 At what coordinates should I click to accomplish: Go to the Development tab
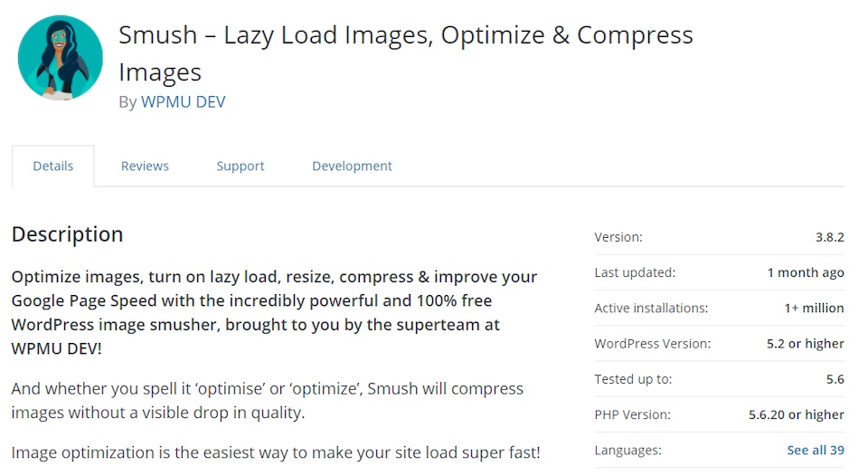tap(352, 167)
